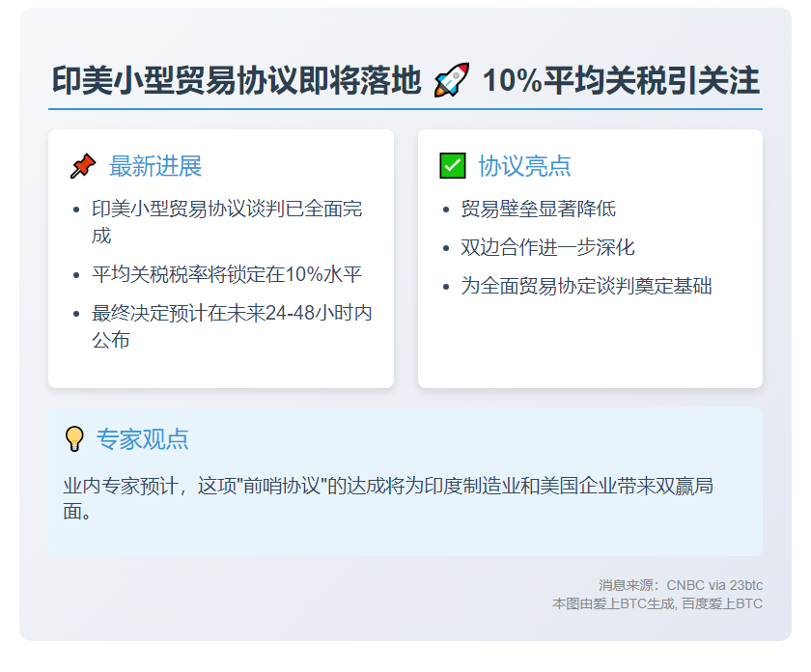Click the light bulb icon beside 专家观点

(74, 438)
